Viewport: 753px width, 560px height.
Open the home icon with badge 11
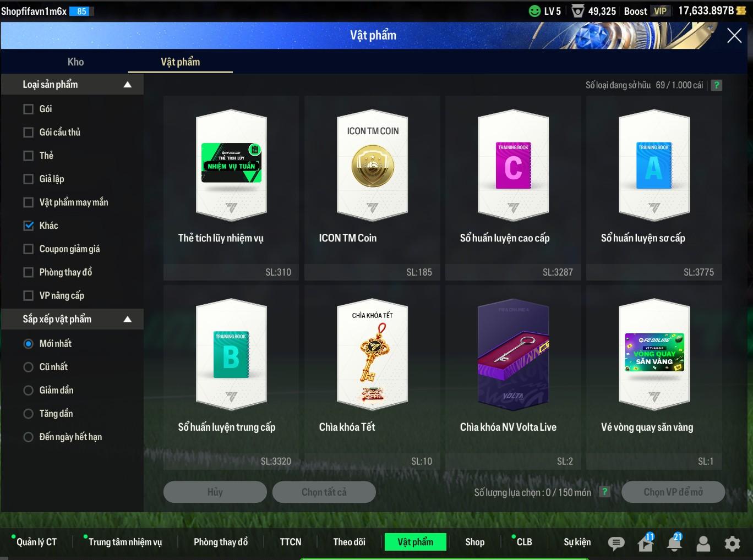pos(645,543)
